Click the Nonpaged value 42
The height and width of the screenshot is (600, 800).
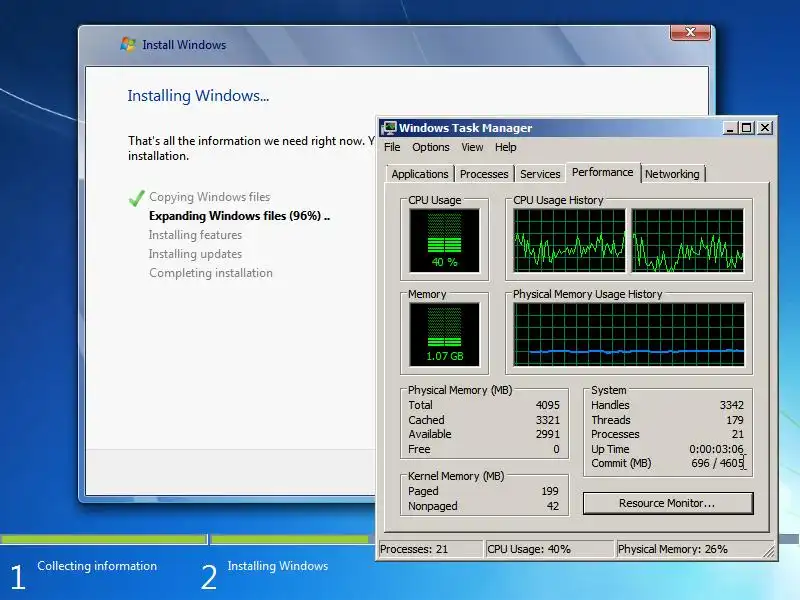[x=553, y=506]
